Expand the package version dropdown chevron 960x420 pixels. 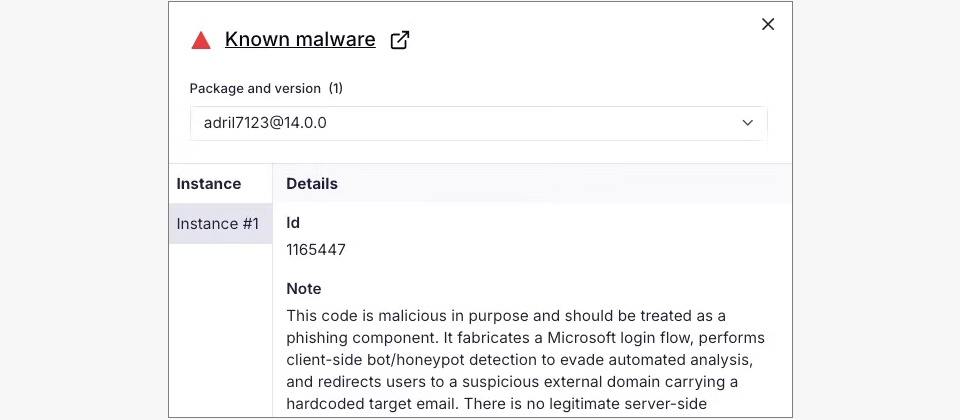click(747, 123)
